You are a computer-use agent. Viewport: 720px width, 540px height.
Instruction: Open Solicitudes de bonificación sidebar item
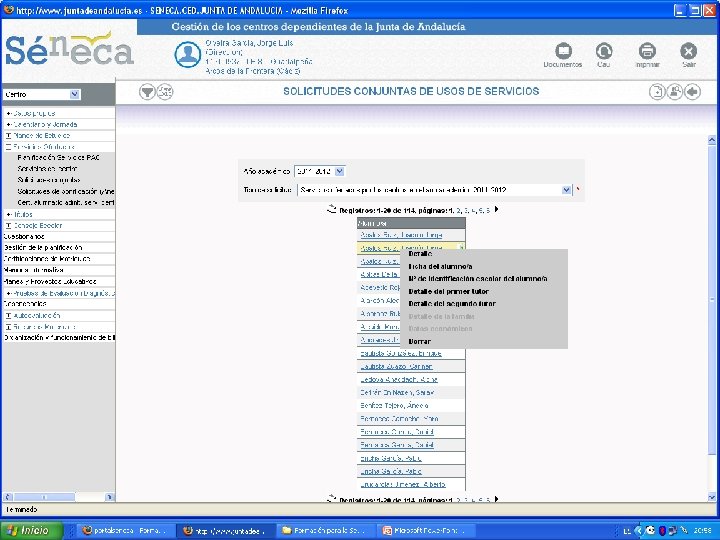click(x=66, y=191)
